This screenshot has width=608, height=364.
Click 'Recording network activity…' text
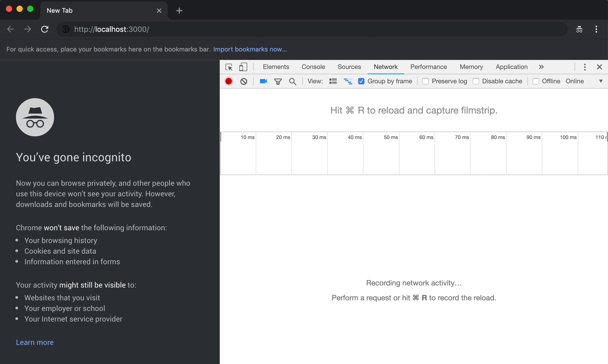[x=414, y=283]
